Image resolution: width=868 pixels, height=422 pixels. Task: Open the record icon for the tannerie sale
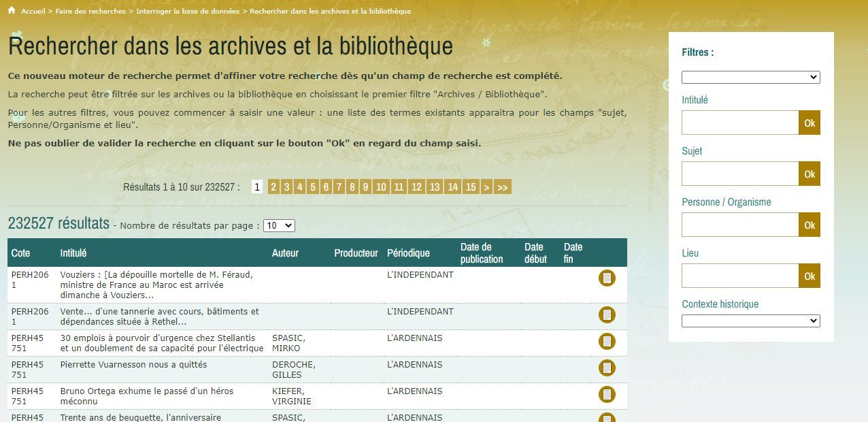tap(607, 314)
